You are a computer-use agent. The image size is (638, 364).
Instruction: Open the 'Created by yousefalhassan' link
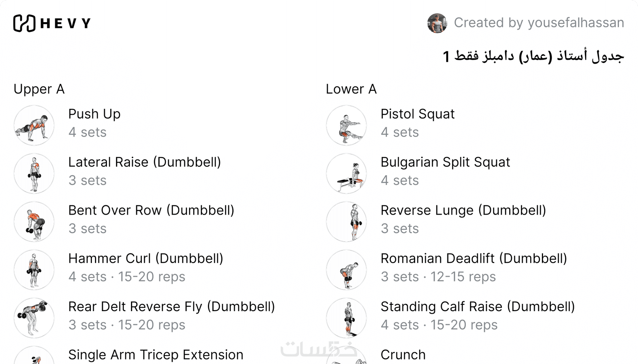(x=539, y=23)
